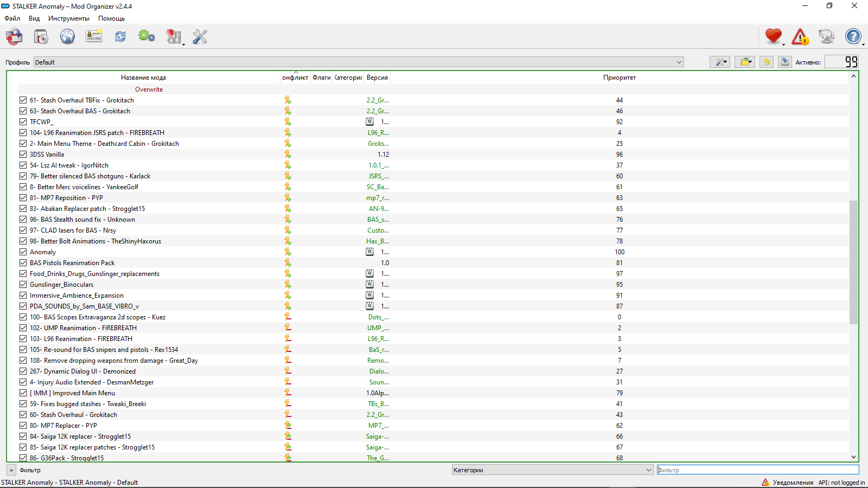
Task: Disable 84- Saiga 12K replacer checkbox
Action: (x=23, y=436)
